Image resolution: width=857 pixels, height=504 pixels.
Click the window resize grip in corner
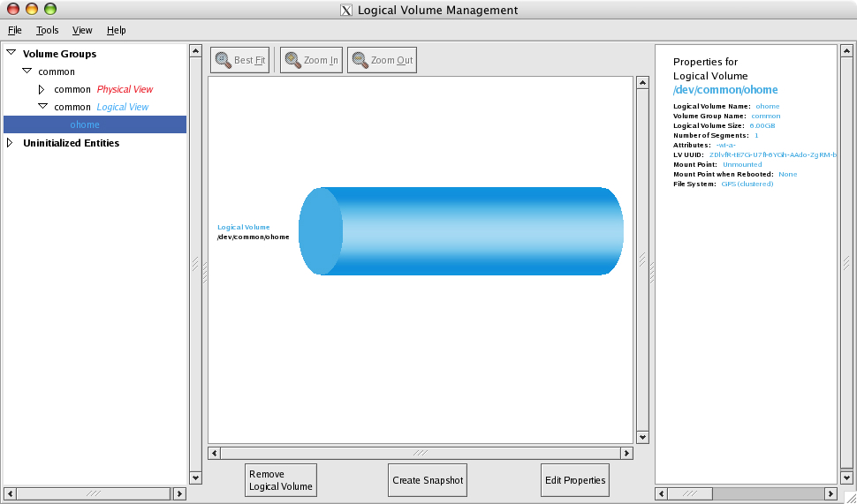tap(848, 495)
